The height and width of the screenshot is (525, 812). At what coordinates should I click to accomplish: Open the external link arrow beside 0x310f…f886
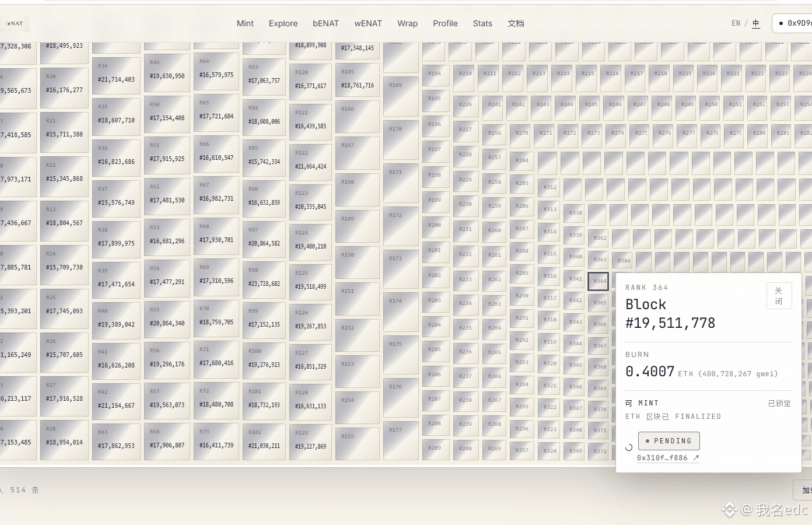point(696,458)
